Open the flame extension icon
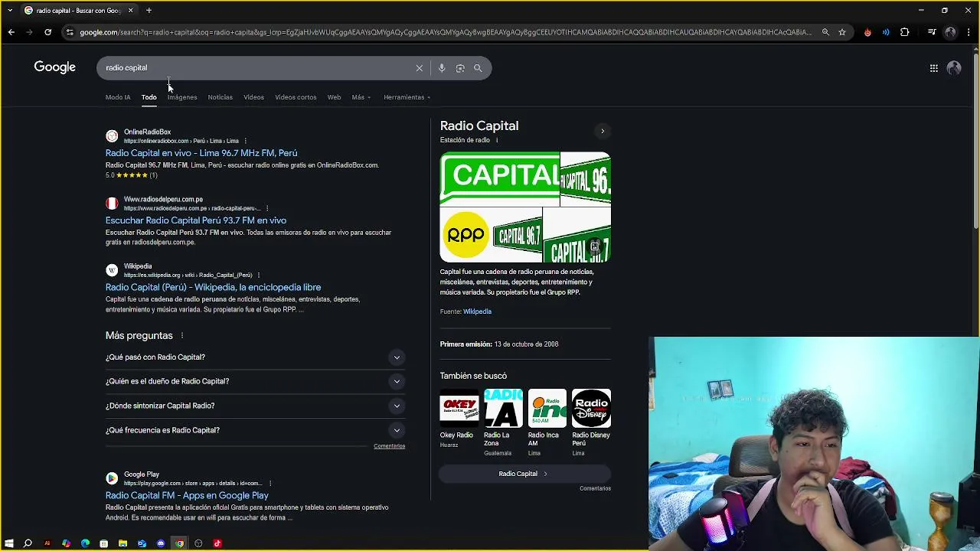The height and width of the screenshot is (551, 980). pos(867,32)
